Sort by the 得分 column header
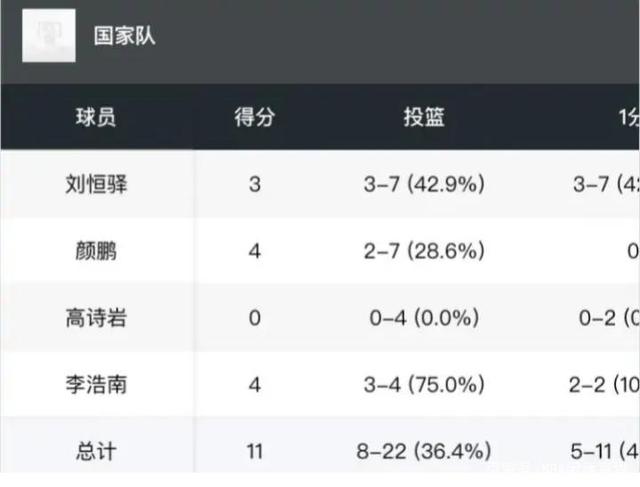This screenshot has height=487, width=640. click(x=254, y=117)
